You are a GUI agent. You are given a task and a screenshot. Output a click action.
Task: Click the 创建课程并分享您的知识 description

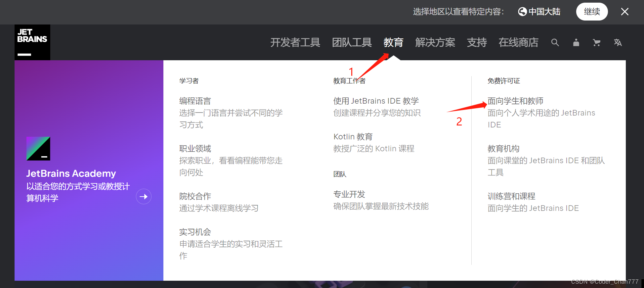377,113
